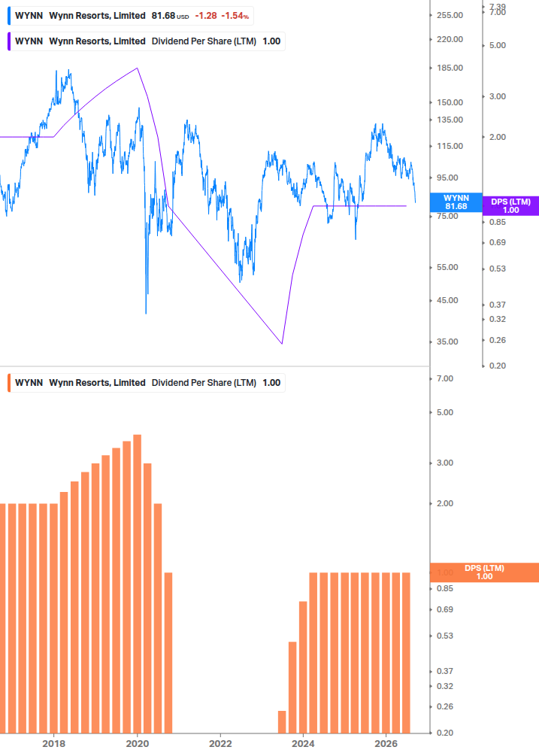Image resolution: width=539 pixels, height=756 pixels.
Task: Click the 35.00 price axis label
Action: 447,342
